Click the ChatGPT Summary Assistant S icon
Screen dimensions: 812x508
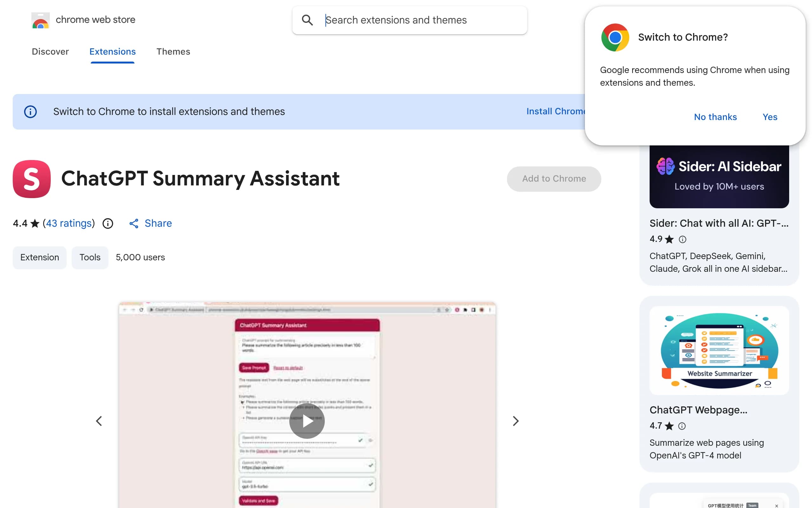32,179
